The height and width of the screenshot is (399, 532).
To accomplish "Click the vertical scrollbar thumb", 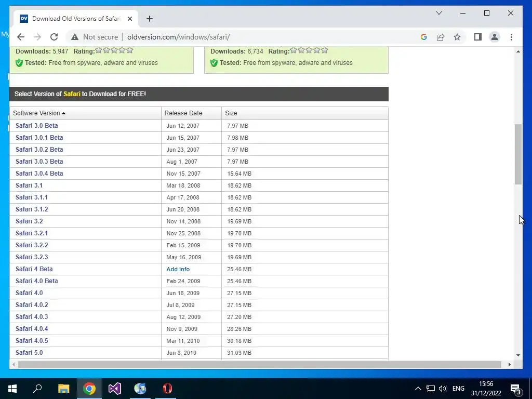I will point(518,154).
